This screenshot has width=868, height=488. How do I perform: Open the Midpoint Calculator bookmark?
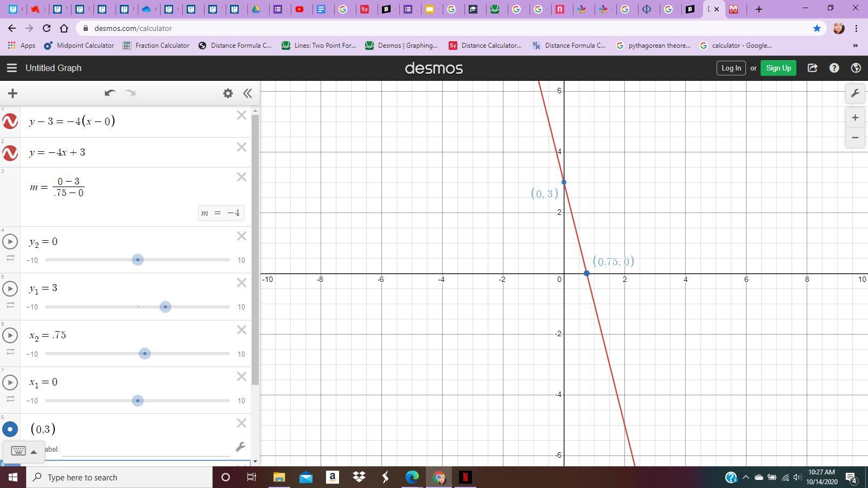79,46
